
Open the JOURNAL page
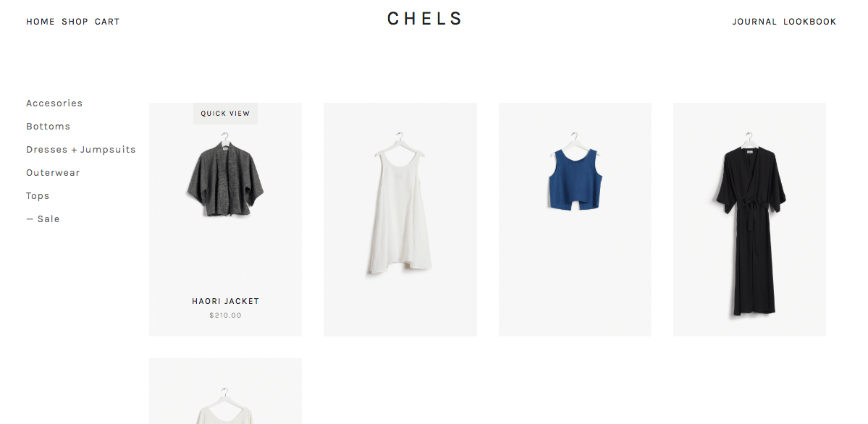coord(754,22)
